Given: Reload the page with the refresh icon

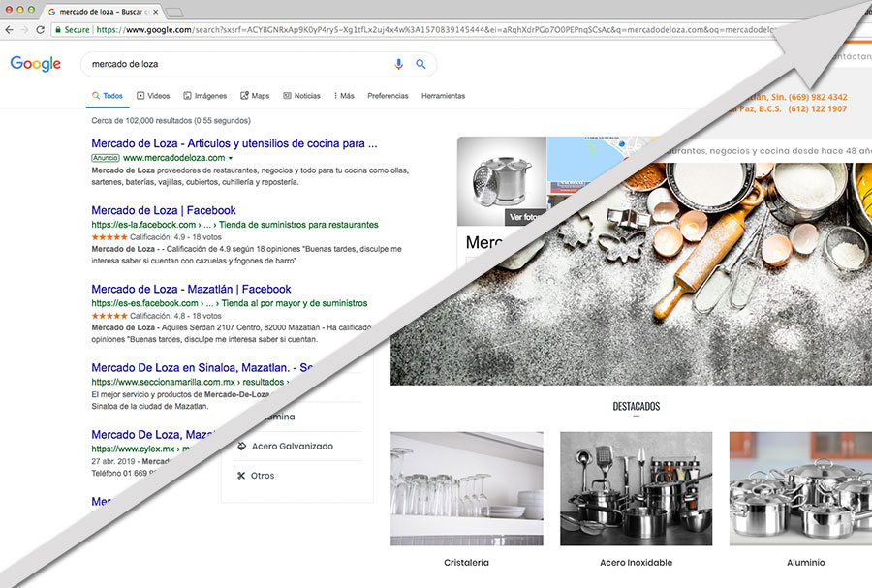Looking at the screenshot, I should click(x=40, y=29).
